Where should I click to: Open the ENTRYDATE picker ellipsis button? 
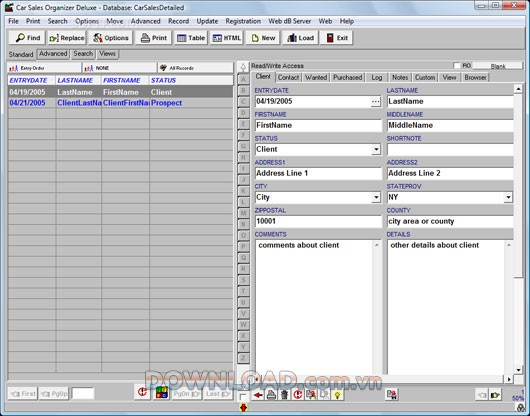pyautogui.click(x=376, y=101)
